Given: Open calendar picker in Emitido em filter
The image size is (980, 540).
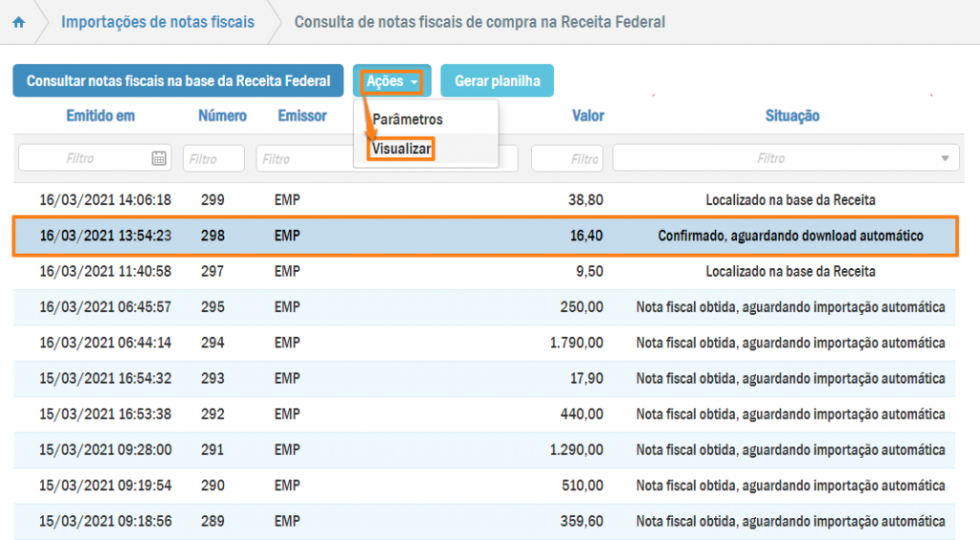Looking at the screenshot, I should pos(159,158).
